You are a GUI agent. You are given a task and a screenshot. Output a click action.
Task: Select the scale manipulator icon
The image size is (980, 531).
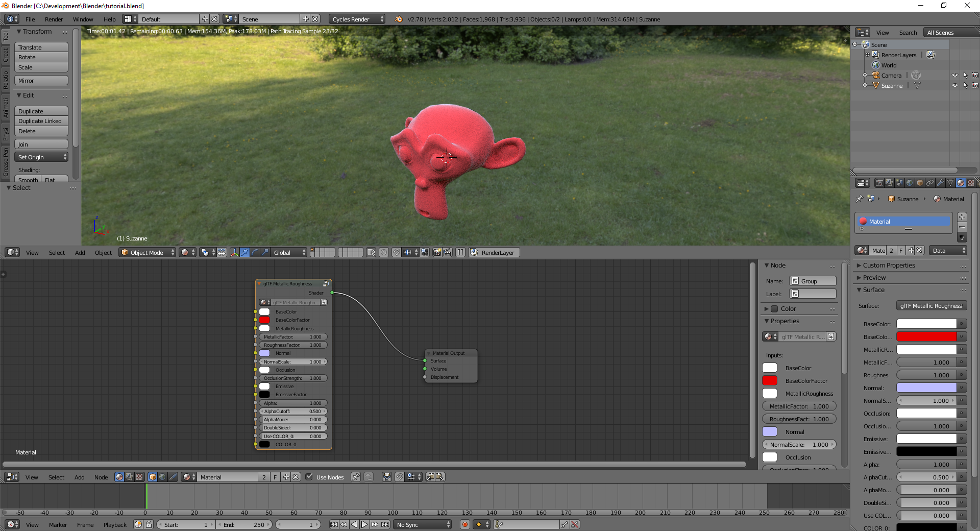point(265,252)
